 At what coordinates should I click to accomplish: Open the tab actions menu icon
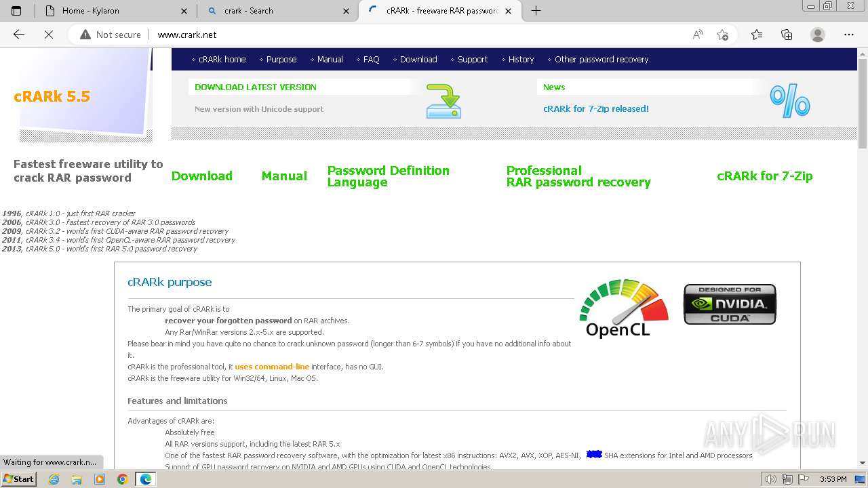click(16, 11)
